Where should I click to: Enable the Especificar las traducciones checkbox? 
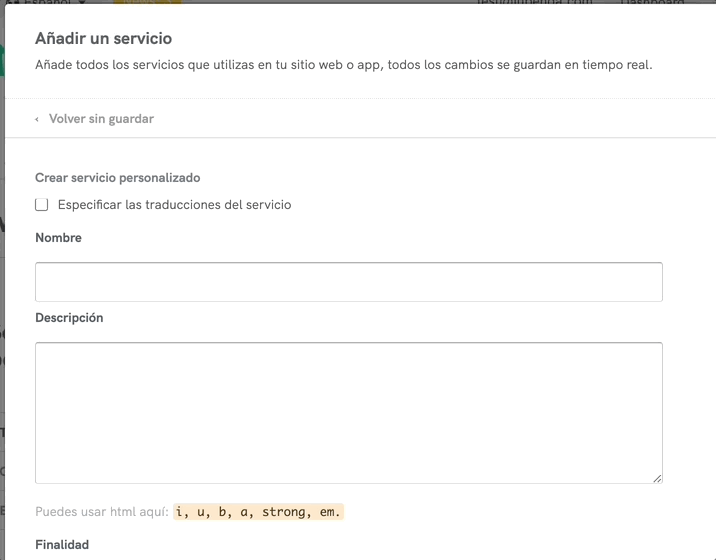pos(42,205)
